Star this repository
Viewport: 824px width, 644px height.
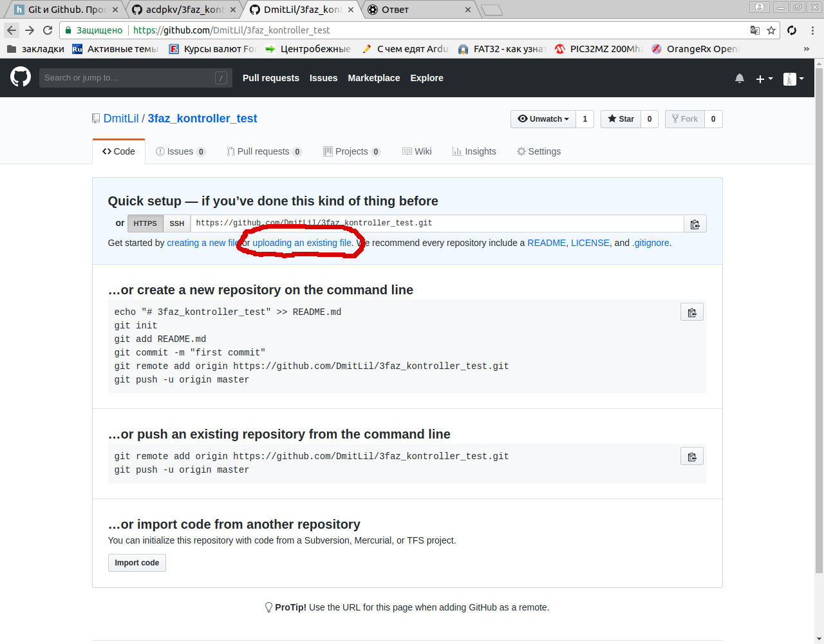coord(621,119)
